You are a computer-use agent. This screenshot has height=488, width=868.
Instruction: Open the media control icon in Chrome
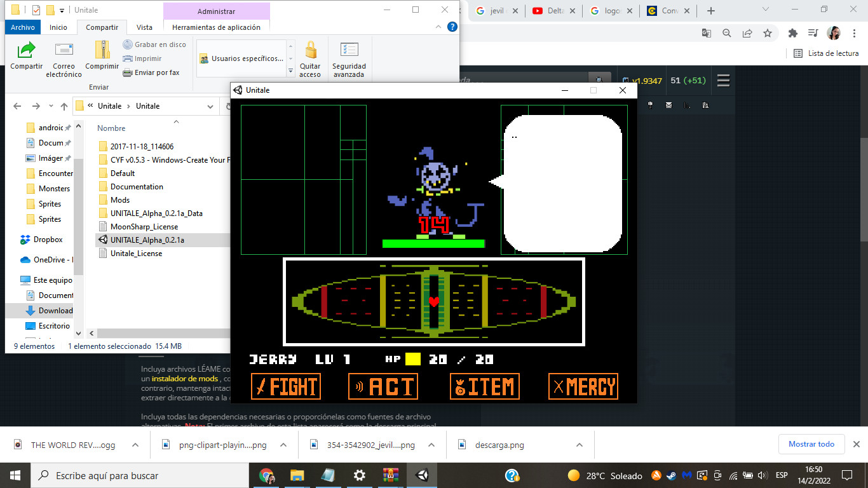813,33
